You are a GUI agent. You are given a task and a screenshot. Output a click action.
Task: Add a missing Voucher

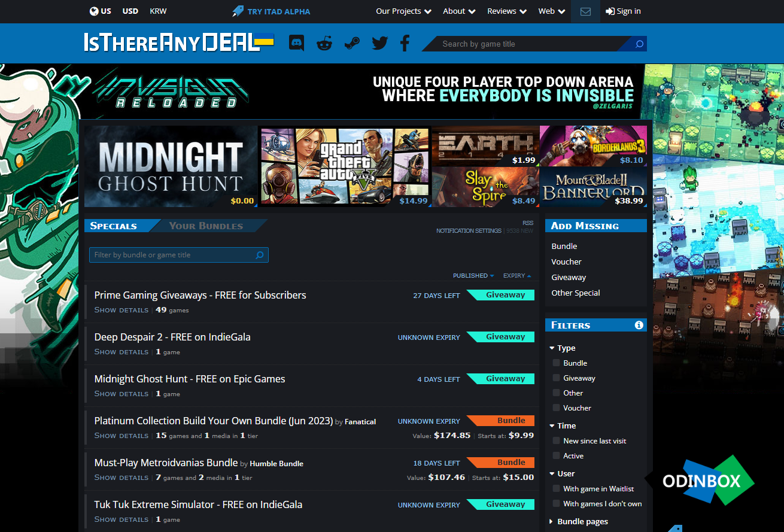[566, 262]
